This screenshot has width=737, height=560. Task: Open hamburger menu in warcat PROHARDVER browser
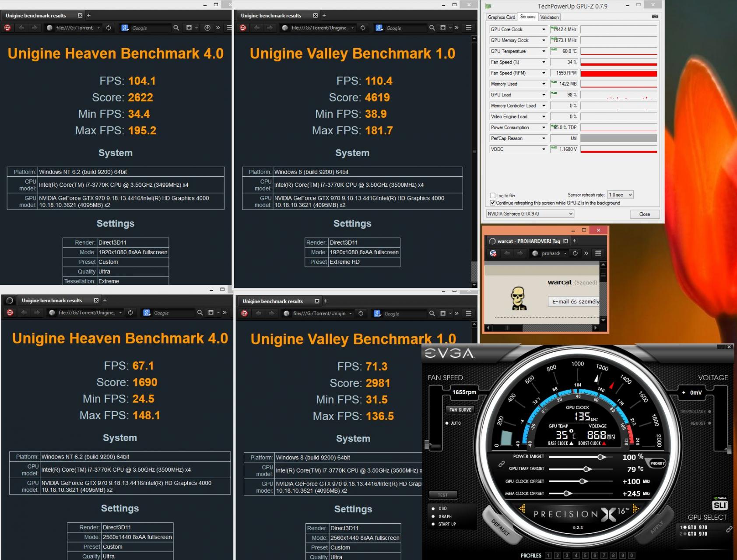coord(598,253)
